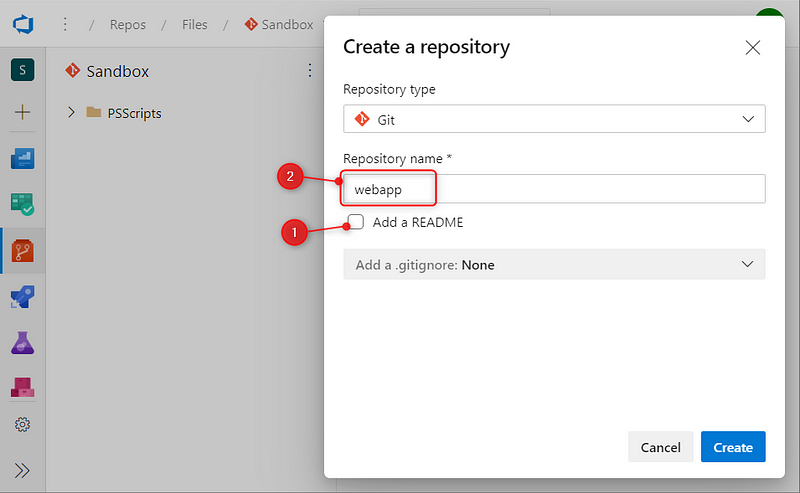Open Project settings gear icon

coord(23,425)
